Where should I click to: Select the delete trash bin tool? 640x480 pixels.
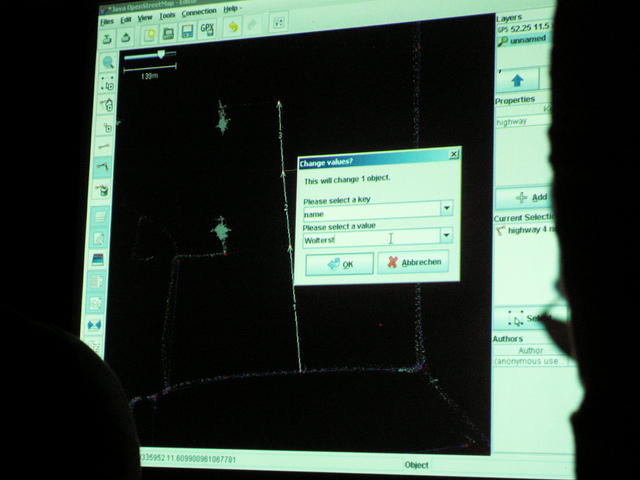pyautogui.click(x=102, y=189)
